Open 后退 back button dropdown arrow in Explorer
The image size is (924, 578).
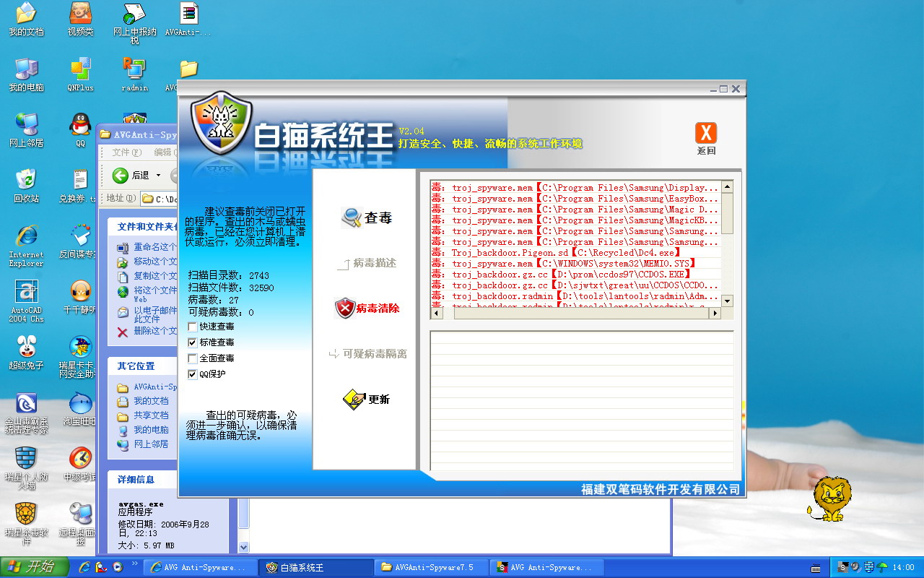(159, 176)
